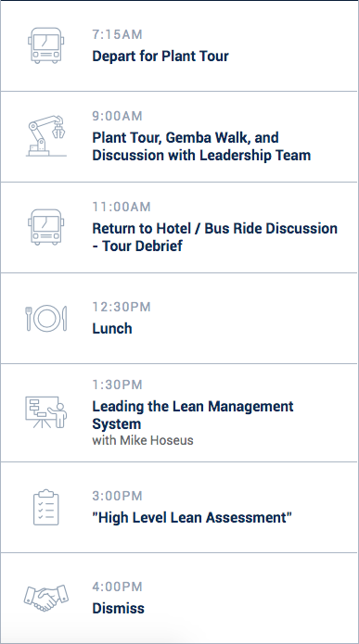Image resolution: width=359 pixels, height=644 pixels.
Task: Click the clipboard checklist assessment icon
Action: (x=46, y=507)
